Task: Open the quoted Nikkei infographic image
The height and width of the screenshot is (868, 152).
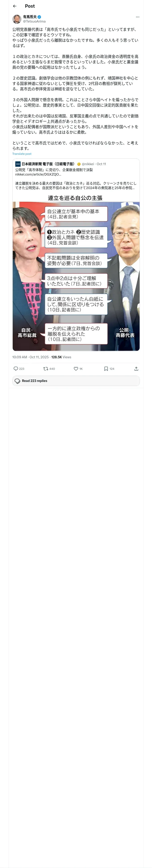Action: coord(76,276)
